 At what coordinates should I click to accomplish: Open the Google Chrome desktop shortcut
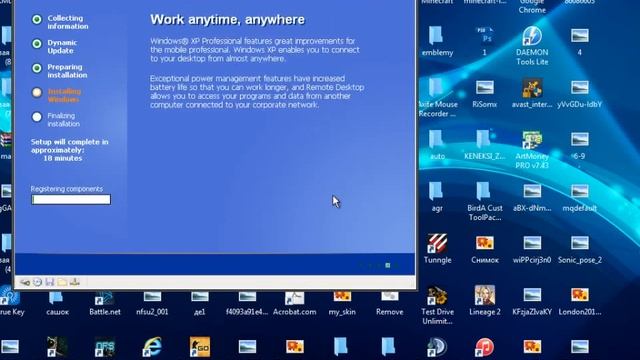click(532, 6)
